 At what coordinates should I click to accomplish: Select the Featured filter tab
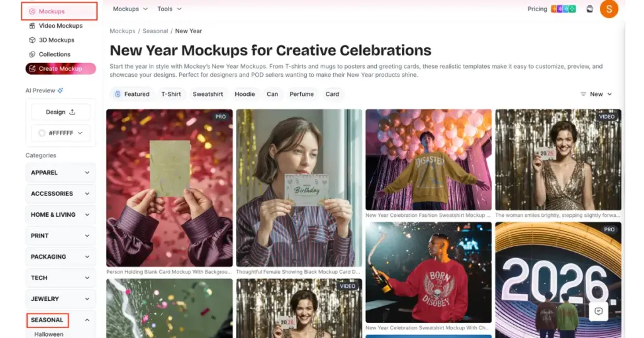pyautogui.click(x=132, y=94)
